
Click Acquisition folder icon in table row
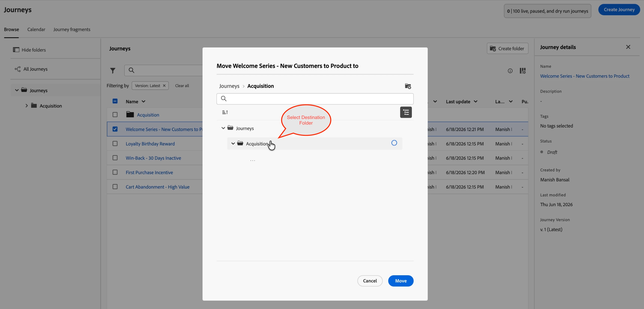click(x=130, y=115)
